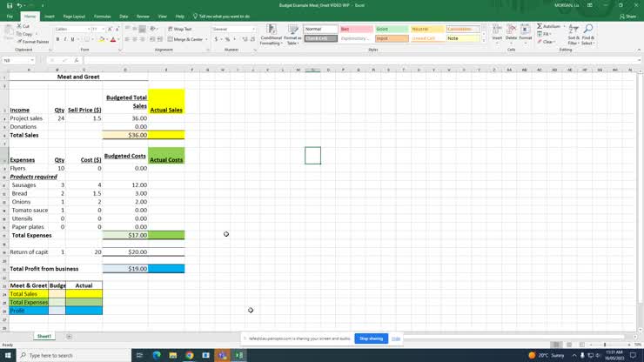This screenshot has width=644, height=362.
Task: Click the Share button
Action: pyautogui.click(x=627, y=16)
